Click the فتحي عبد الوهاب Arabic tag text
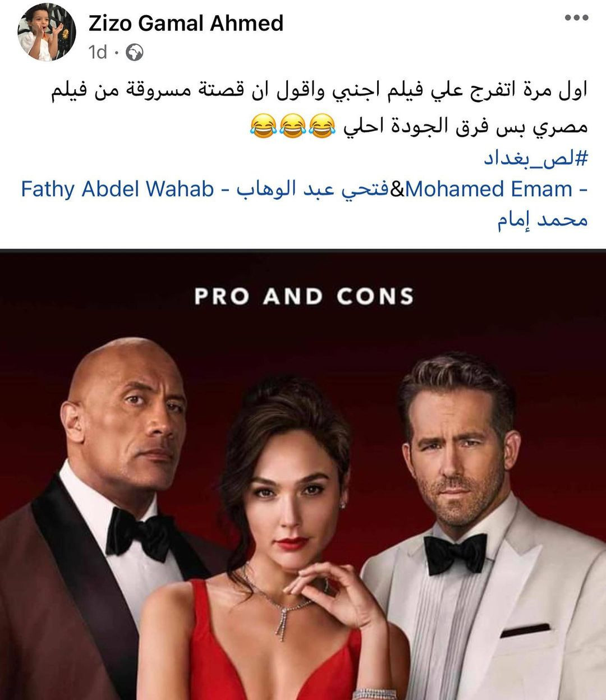The height and width of the screenshot is (700, 606). click(312, 189)
